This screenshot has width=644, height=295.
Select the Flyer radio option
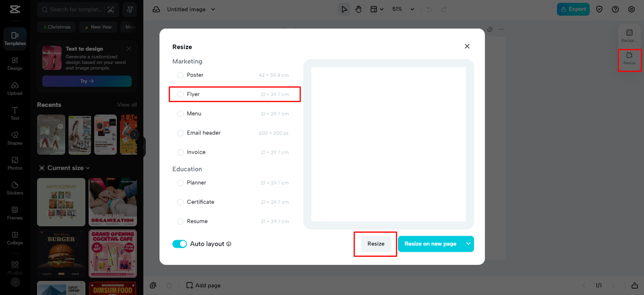click(x=181, y=94)
